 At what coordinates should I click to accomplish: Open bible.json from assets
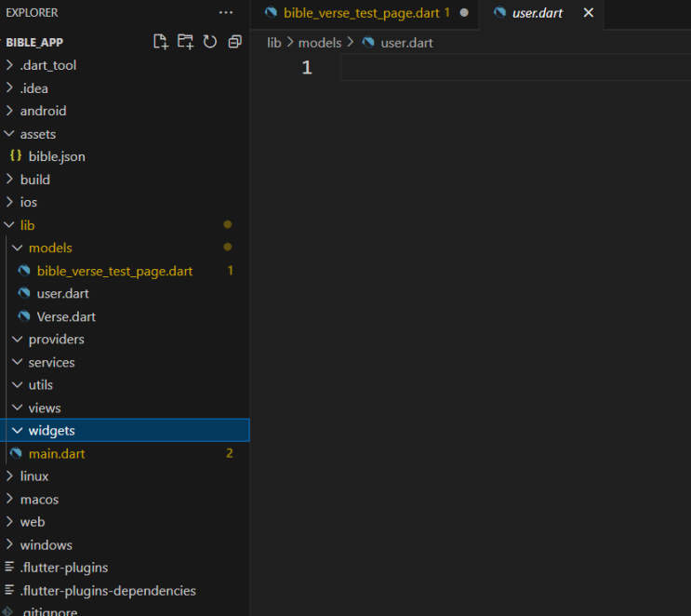coord(126,156)
